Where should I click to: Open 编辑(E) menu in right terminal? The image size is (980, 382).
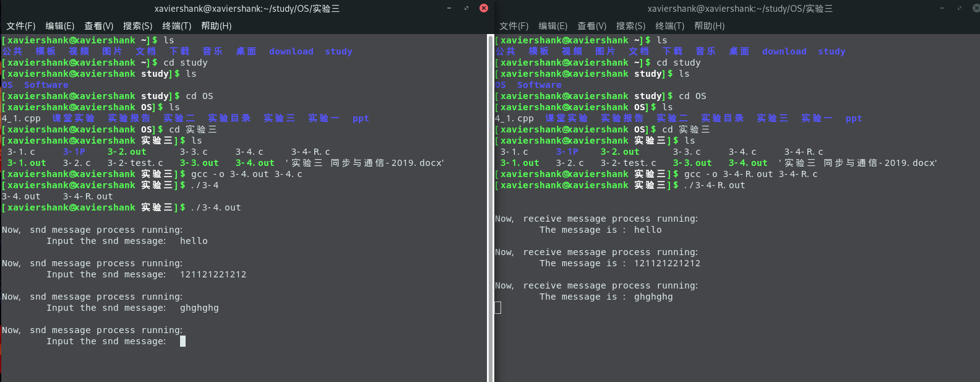tap(552, 26)
